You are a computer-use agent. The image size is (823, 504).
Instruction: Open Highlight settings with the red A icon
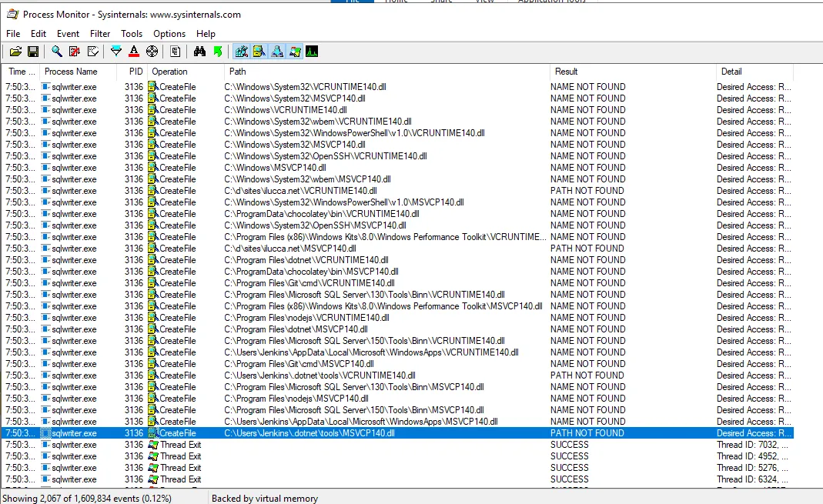(x=134, y=52)
